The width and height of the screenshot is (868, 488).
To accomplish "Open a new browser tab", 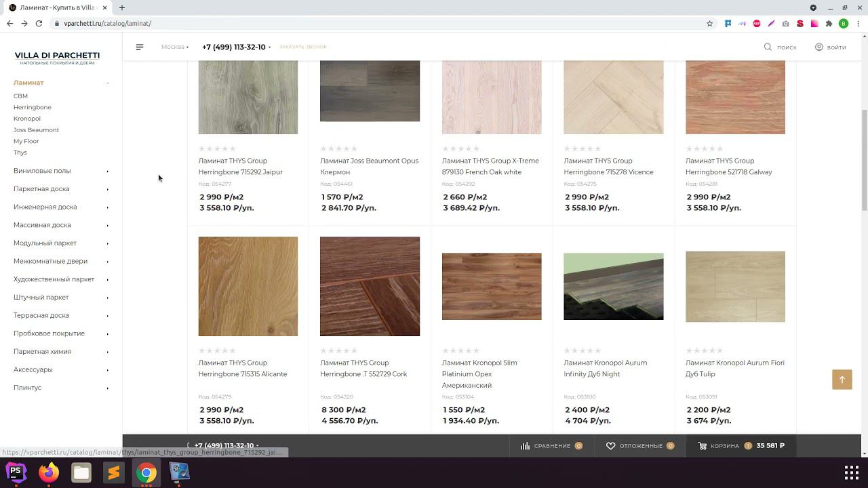I will coord(122,7).
